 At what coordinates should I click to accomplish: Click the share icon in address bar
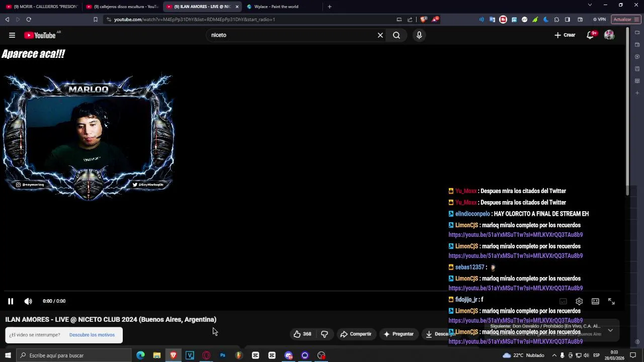410,20
